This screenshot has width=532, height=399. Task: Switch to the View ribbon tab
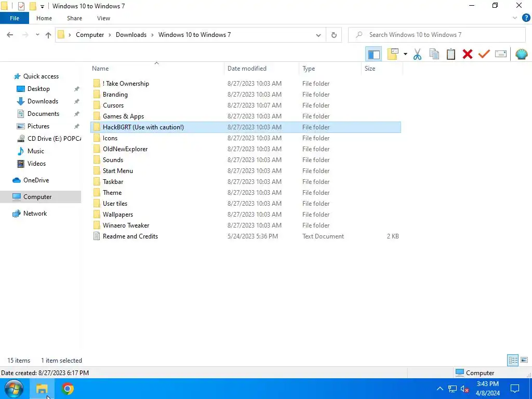click(x=103, y=18)
